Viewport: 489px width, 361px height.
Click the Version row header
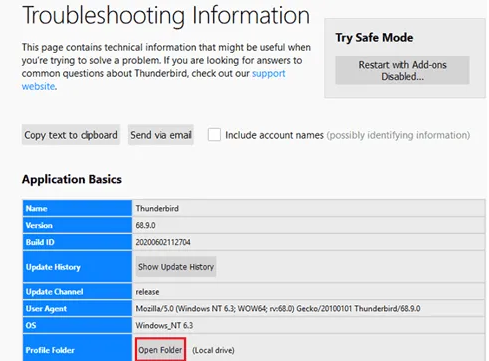(x=77, y=225)
